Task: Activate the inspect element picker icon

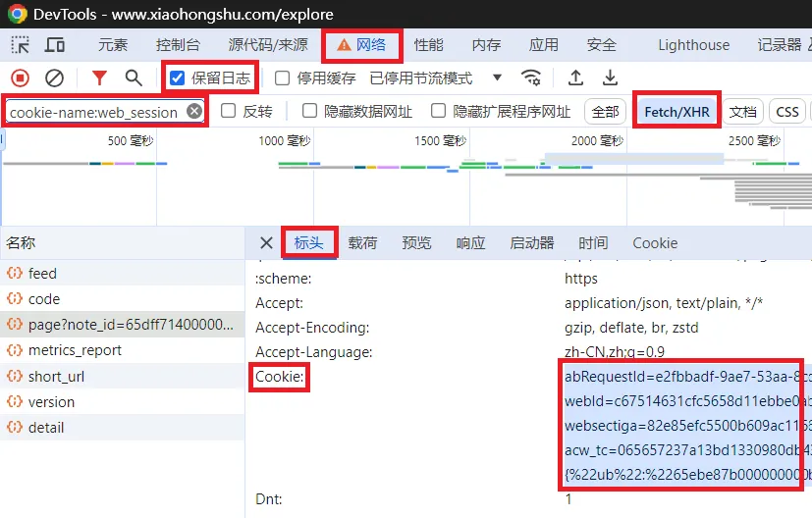Action: [21, 45]
